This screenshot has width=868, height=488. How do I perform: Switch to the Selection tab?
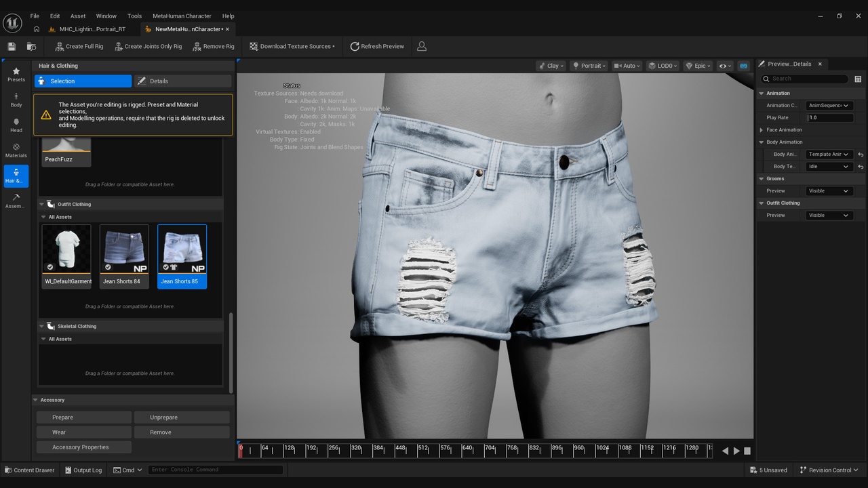tap(83, 81)
